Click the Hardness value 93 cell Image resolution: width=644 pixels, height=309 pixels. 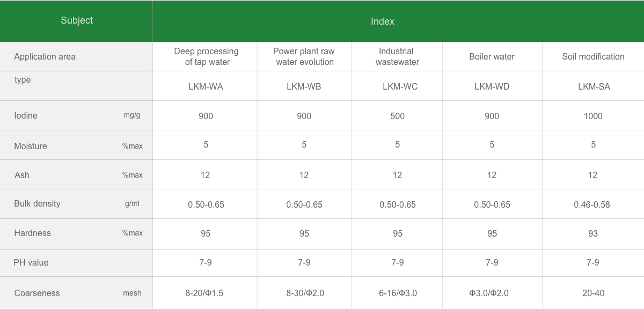pyautogui.click(x=592, y=233)
